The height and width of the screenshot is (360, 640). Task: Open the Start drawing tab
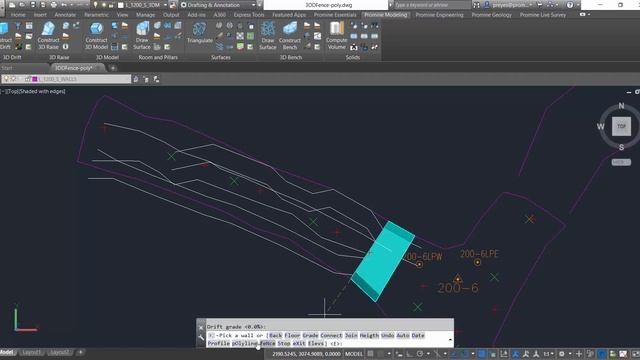pyautogui.click(x=7, y=68)
